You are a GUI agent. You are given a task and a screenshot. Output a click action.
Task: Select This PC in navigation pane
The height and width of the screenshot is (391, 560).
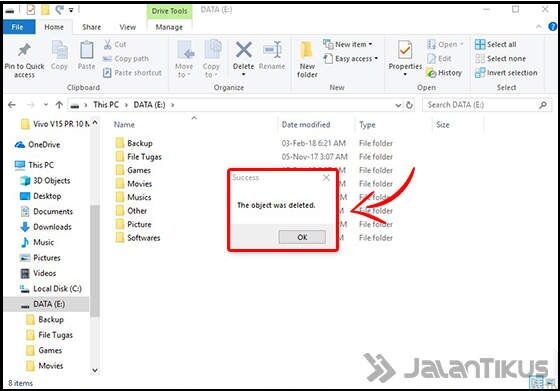pyautogui.click(x=34, y=165)
